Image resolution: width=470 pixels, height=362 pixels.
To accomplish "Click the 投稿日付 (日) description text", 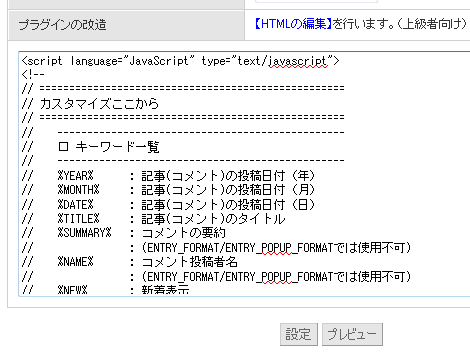I will coord(276,204).
